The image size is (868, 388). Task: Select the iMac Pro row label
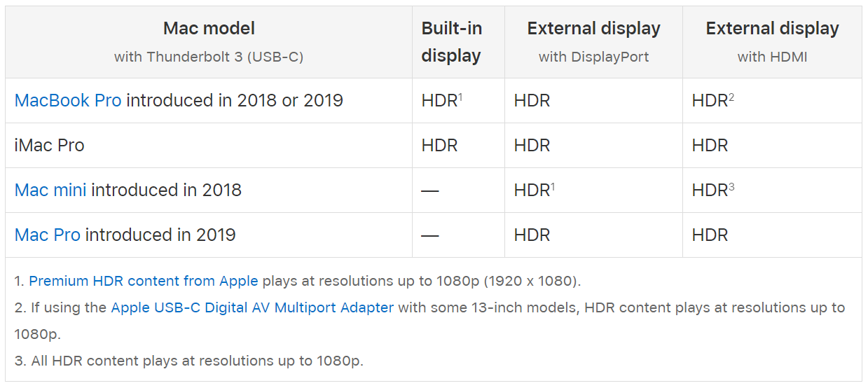[49, 145]
